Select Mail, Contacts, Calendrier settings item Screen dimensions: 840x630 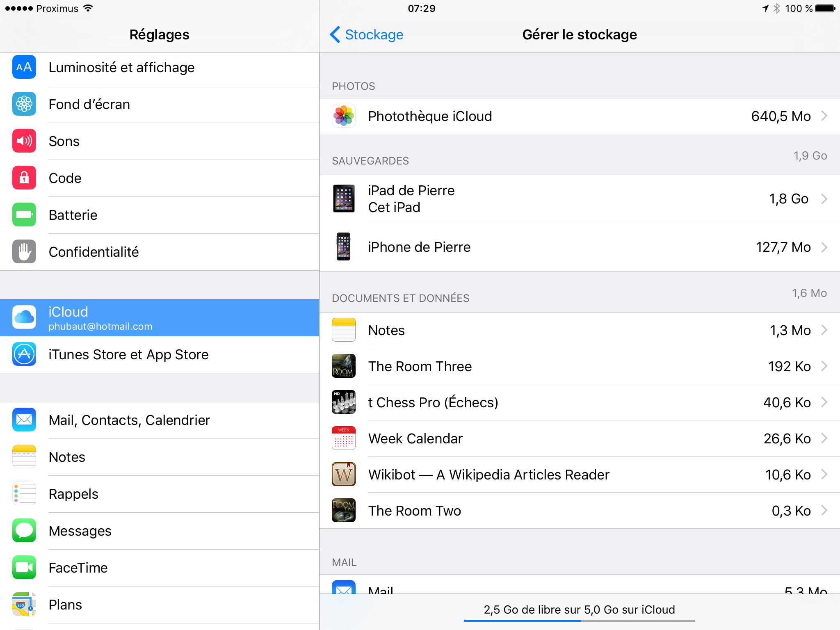129,420
